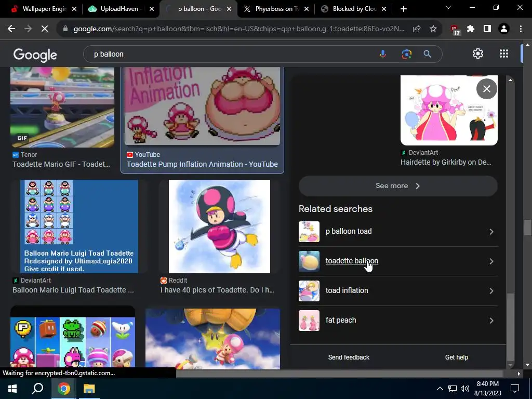Click Send feedback
Image resolution: width=532 pixels, height=399 pixels.
349,357
